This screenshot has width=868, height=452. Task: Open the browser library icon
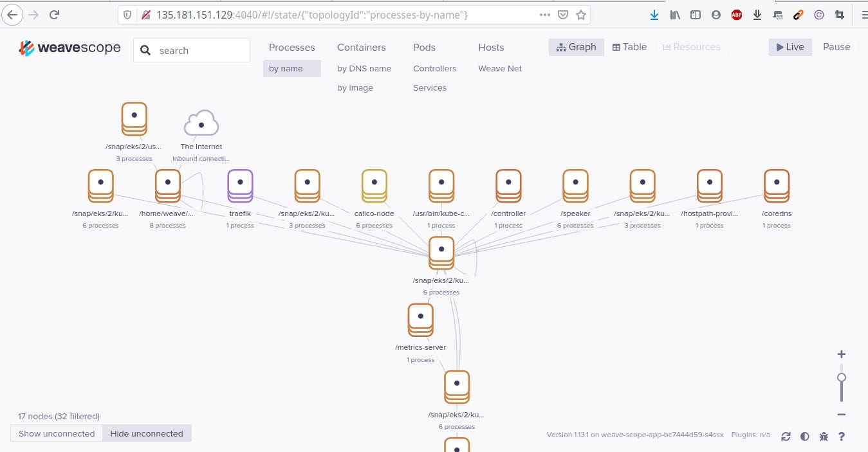click(675, 14)
